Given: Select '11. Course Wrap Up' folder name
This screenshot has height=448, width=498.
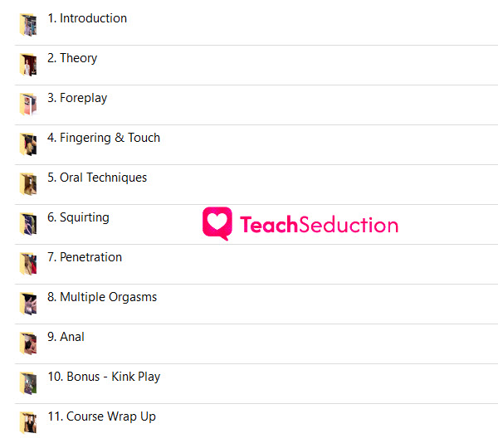Looking at the screenshot, I should (x=102, y=416).
